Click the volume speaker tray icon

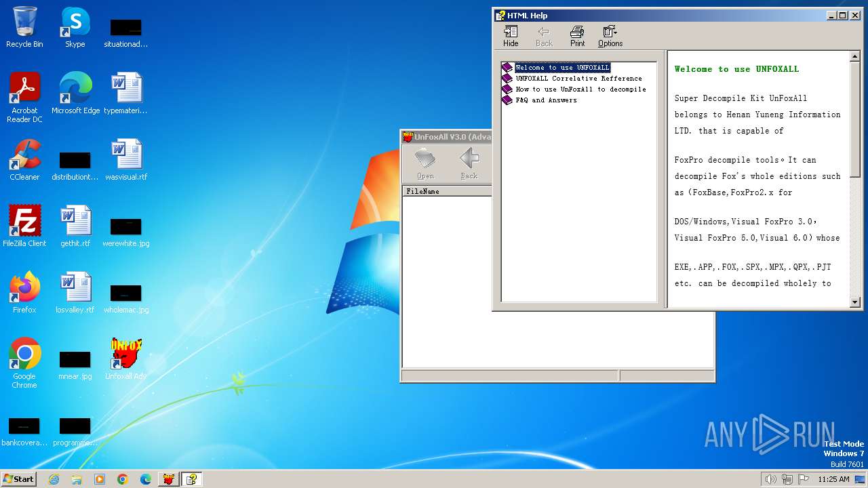point(770,479)
